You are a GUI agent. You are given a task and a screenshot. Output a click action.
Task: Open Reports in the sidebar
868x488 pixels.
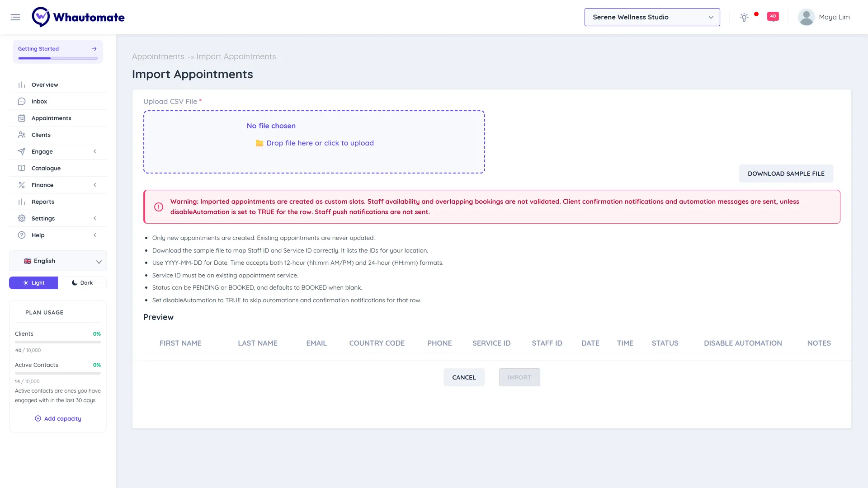[58, 202]
